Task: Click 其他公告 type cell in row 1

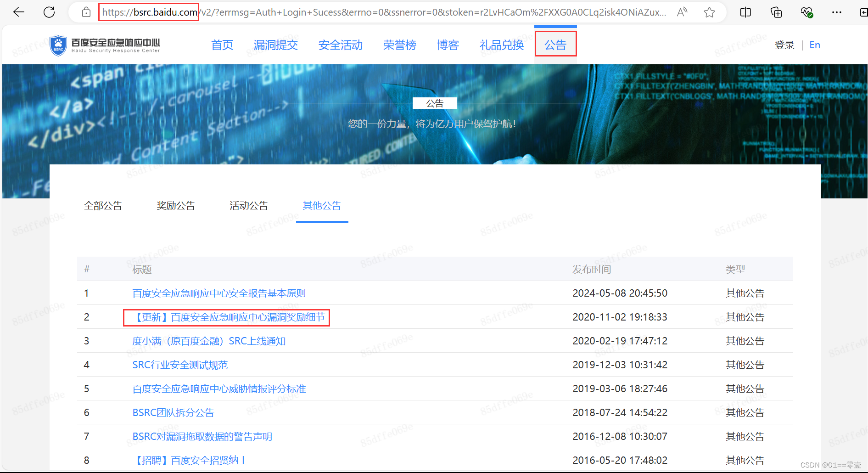Action: click(x=745, y=293)
